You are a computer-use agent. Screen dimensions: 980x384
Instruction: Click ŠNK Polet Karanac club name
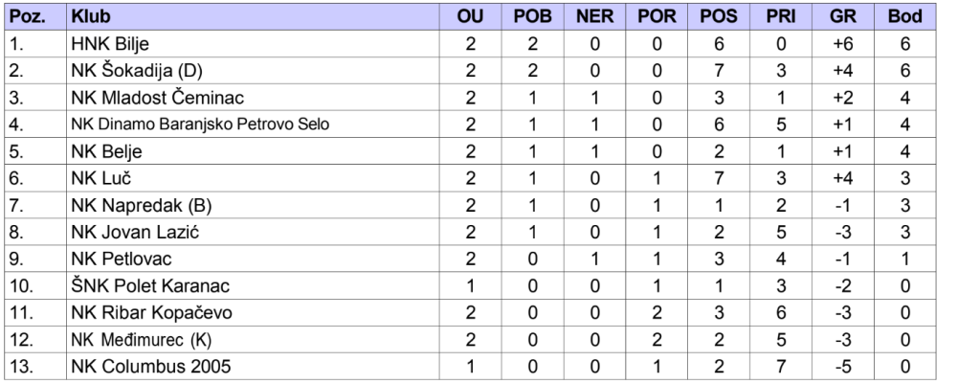click(150, 286)
